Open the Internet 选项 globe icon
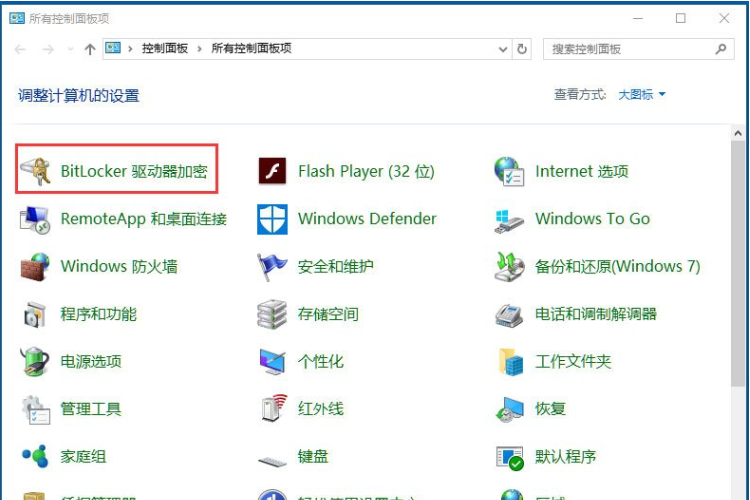This screenshot has height=500, width=750. click(x=509, y=171)
